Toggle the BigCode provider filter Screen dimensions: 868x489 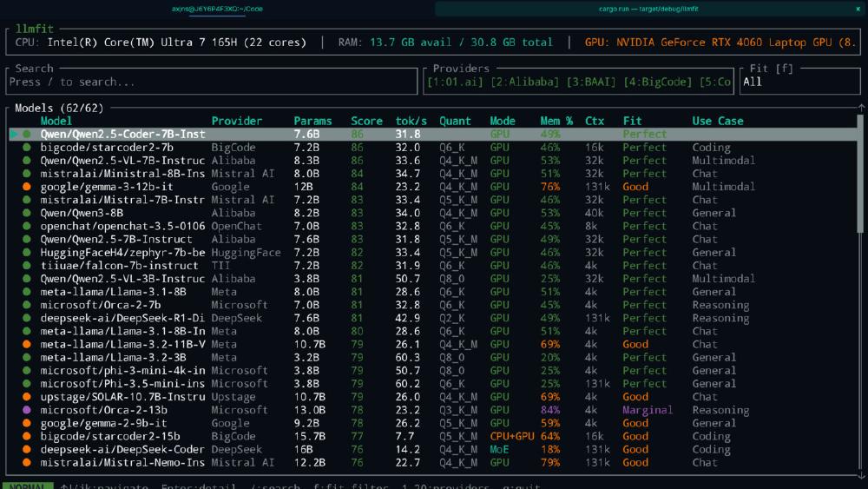(661, 82)
